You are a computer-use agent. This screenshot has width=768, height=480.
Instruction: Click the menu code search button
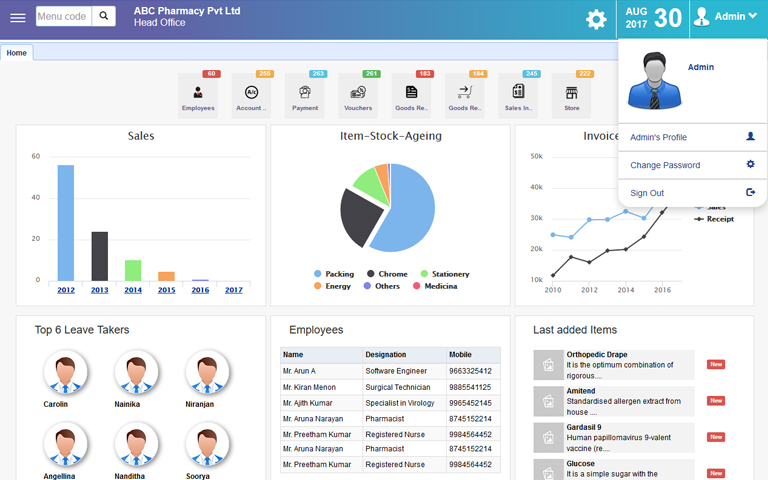(x=104, y=16)
